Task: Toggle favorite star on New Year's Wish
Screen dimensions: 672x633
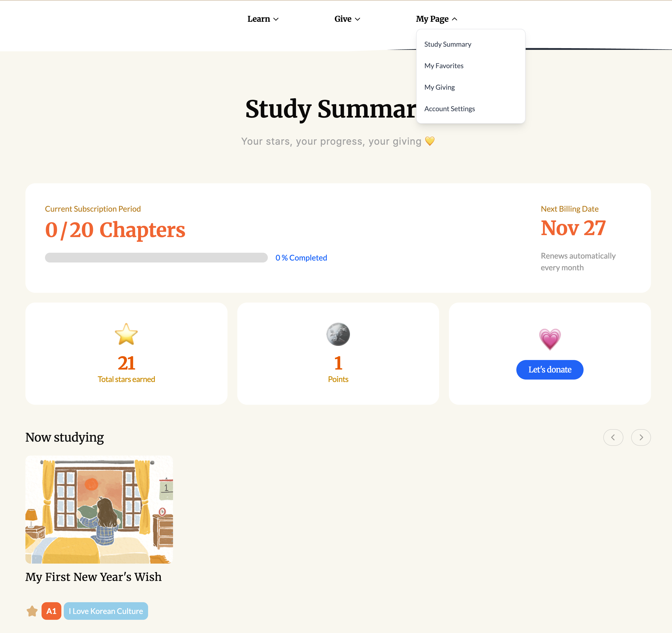Action: pyautogui.click(x=32, y=611)
